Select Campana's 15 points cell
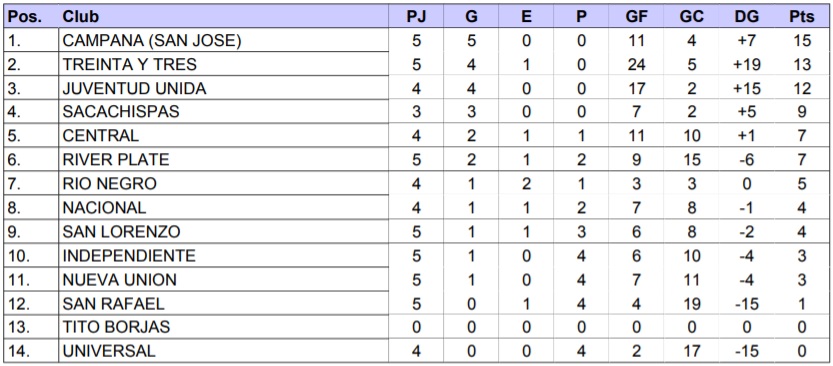This screenshot has height=366, width=833. pyautogui.click(x=801, y=41)
